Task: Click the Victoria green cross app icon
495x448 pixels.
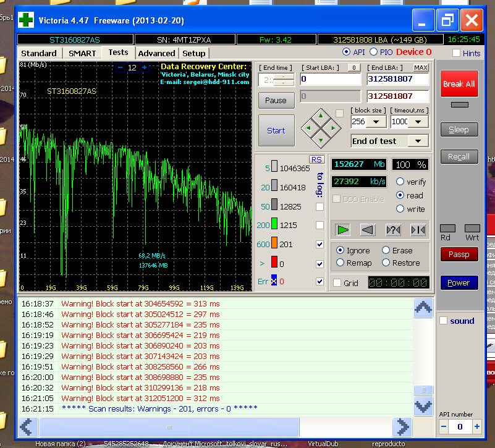Action: point(26,20)
